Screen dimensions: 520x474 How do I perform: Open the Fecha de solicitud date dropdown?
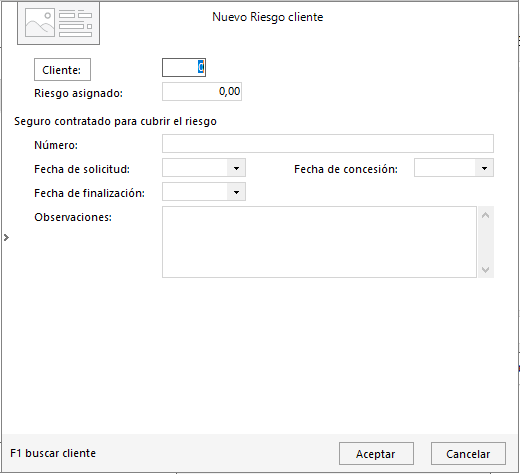click(236, 168)
